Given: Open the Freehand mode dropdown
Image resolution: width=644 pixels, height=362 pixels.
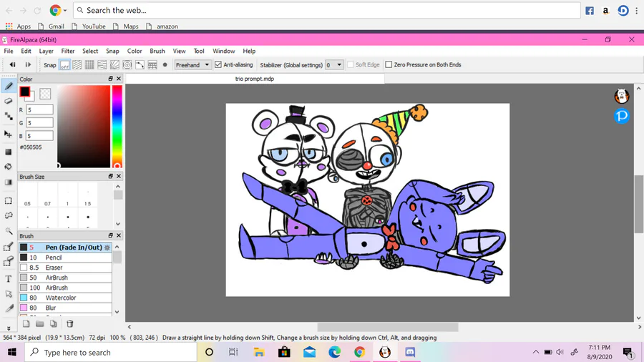Looking at the screenshot, I should point(192,65).
